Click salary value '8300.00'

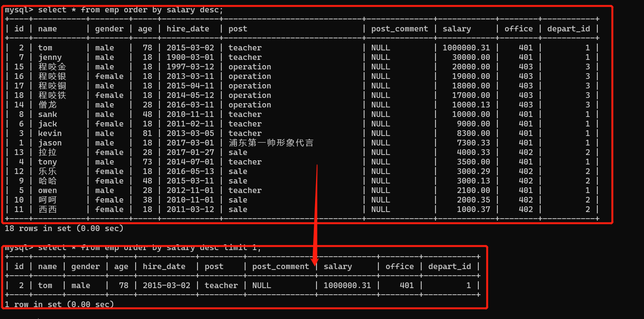click(474, 133)
